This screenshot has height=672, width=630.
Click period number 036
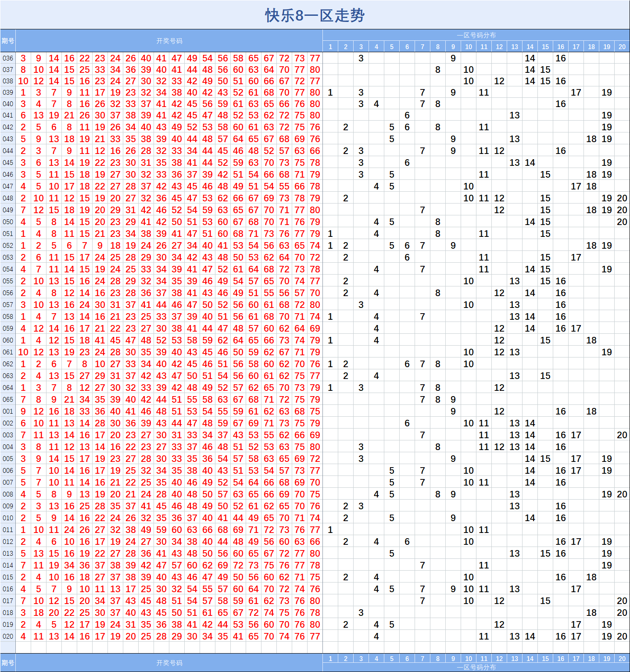[8, 58]
